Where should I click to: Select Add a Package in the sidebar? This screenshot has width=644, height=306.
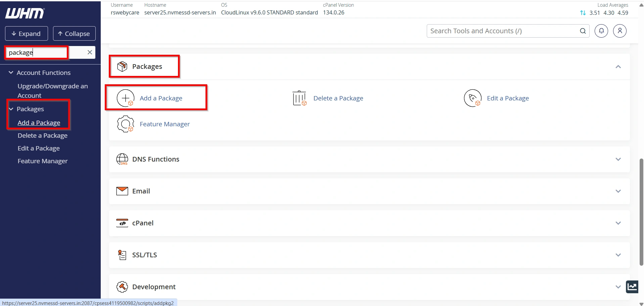[x=39, y=123]
